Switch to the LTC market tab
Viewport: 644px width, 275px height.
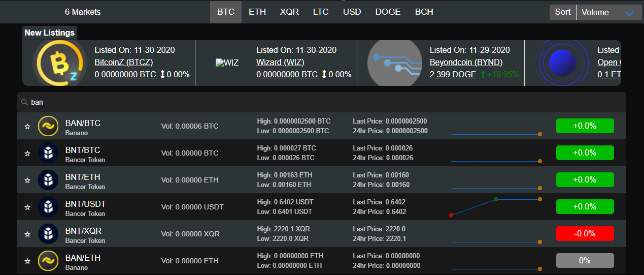tap(321, 12)
